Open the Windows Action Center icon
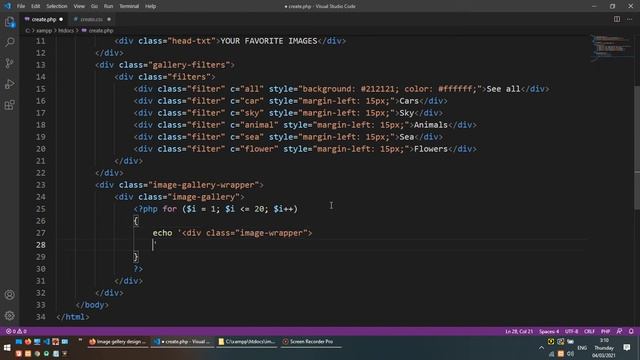Image resolution: width=640 pixels, height=360 pixels. point(627,347)
